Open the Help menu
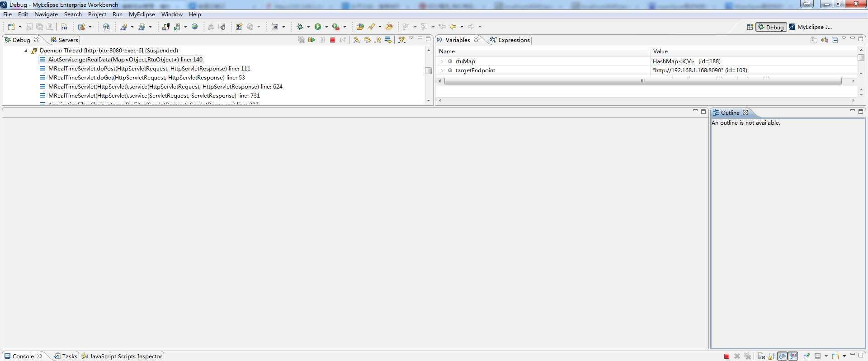The width and height of the screenshot is (868, 361). point(195,14)
